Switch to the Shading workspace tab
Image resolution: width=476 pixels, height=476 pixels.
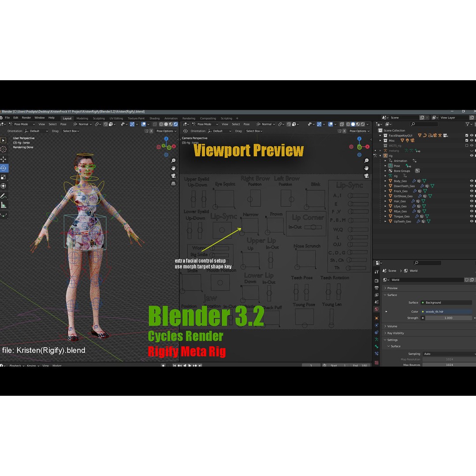click(x=155, y=119)
